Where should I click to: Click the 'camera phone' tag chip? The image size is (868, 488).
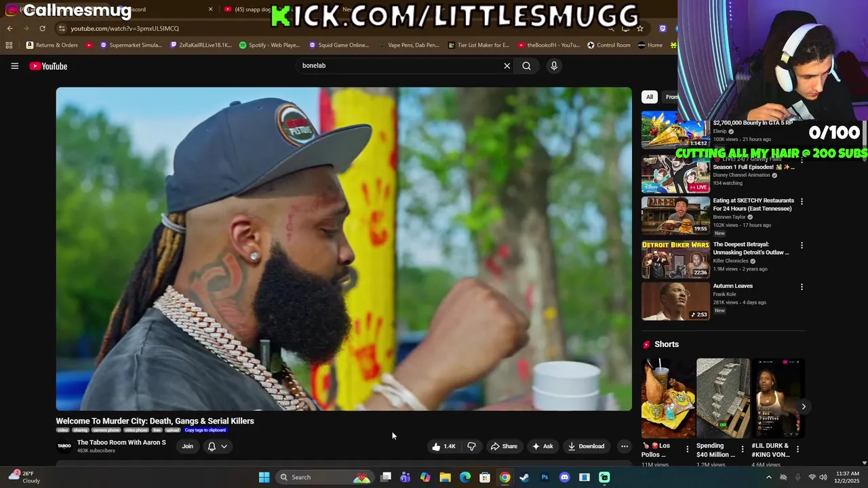tap(106, 430)
